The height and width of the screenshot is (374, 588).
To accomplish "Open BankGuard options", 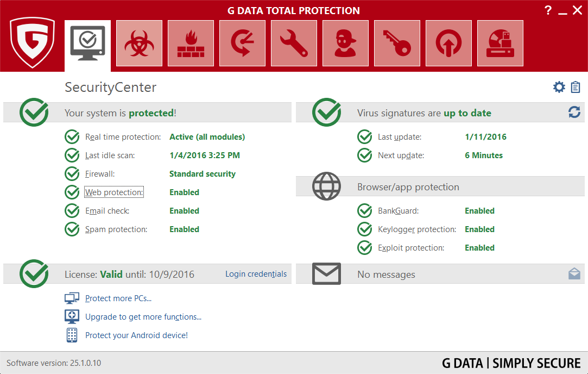I will click(x=399, y=211).
